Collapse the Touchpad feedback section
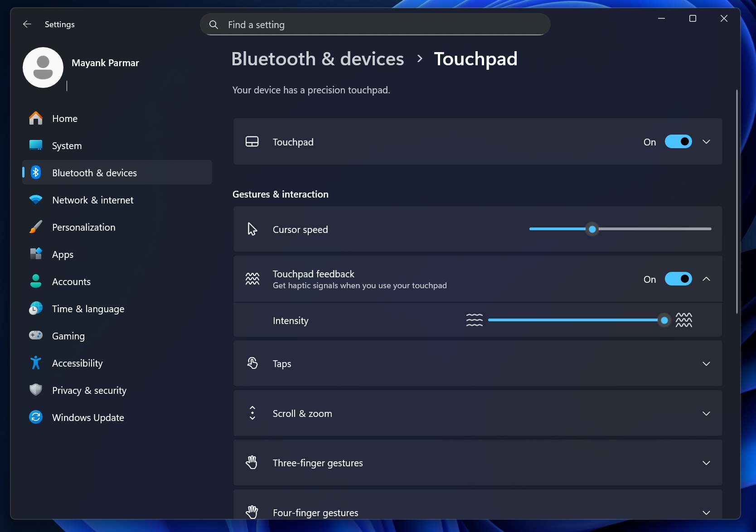 706,279
